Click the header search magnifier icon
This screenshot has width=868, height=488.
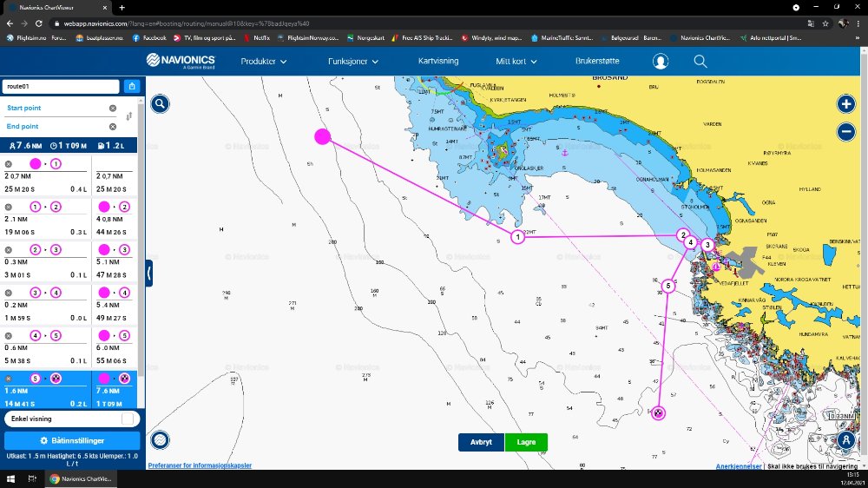(700, 61)
